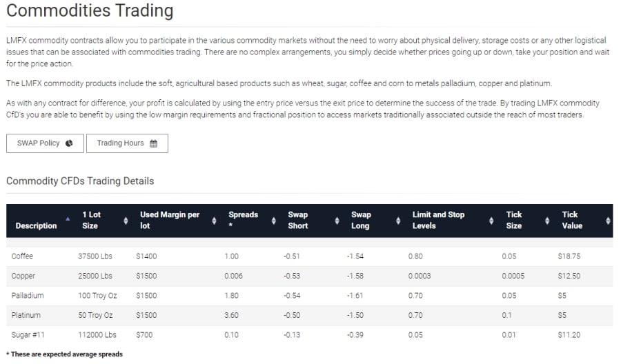Click the calendar icon on Trading Hours

[153, 143]
